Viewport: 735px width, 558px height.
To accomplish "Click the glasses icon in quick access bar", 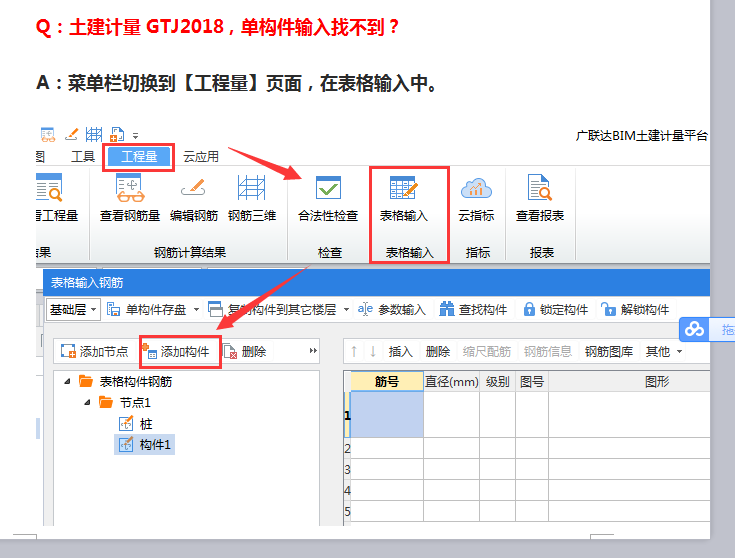I will tap(48, 135).
